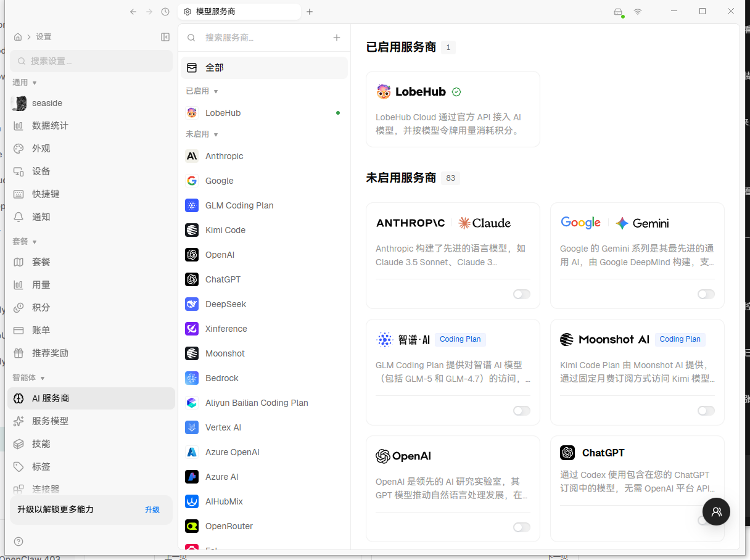Show 全部 providers
The image size is (750, 560).
(264, 68)
